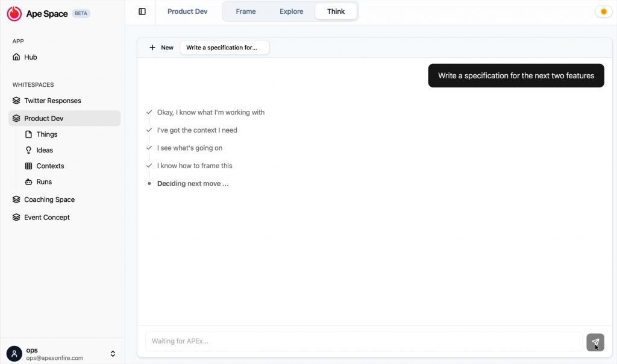Expand the Twitter Responses whitespace
Image resolution: width=617 pixels, height=364 pixels.
[52, 101]
